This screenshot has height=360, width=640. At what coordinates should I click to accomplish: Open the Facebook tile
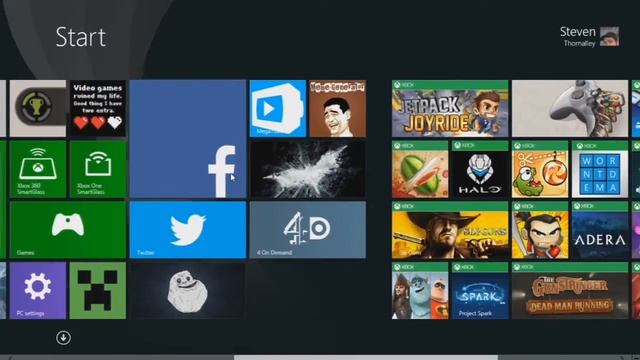pos(188,139)
